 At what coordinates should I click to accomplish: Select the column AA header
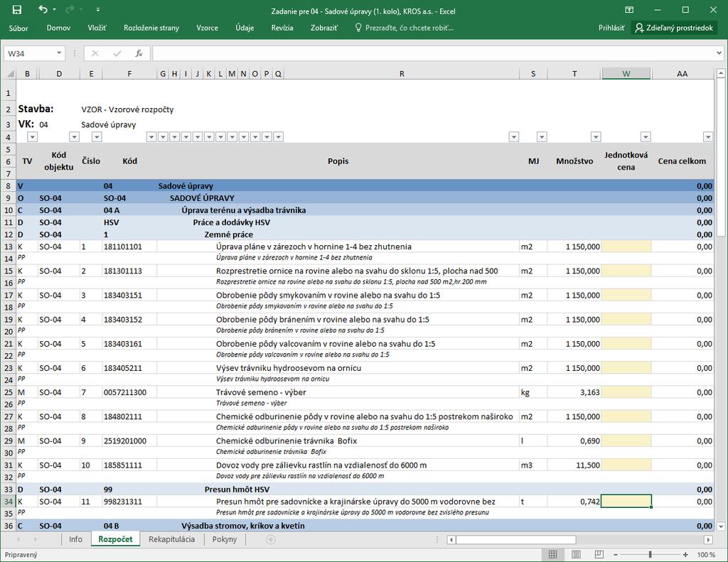pos(682,74)
